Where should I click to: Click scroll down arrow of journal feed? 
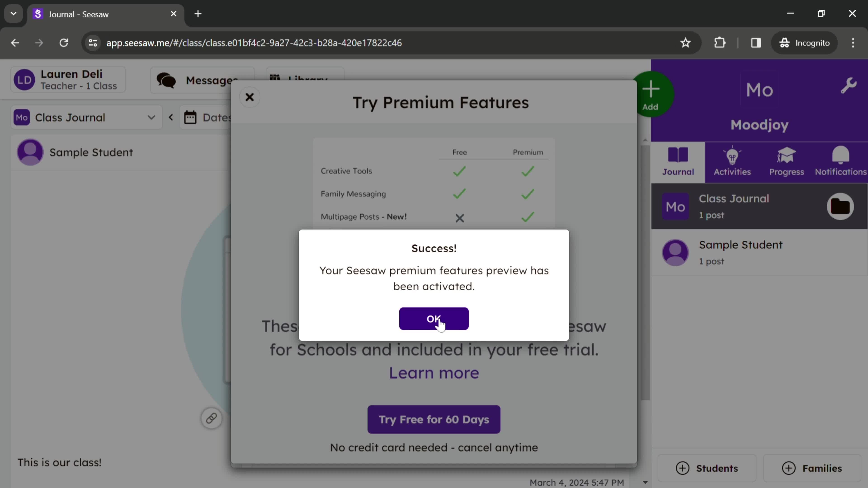point(645,482)
